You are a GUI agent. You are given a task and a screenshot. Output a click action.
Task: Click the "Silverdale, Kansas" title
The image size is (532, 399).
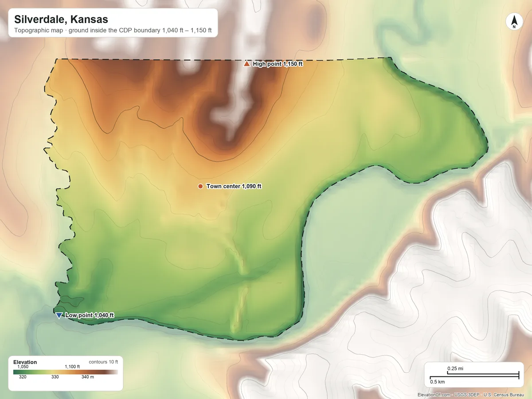(x=61, y=20)
